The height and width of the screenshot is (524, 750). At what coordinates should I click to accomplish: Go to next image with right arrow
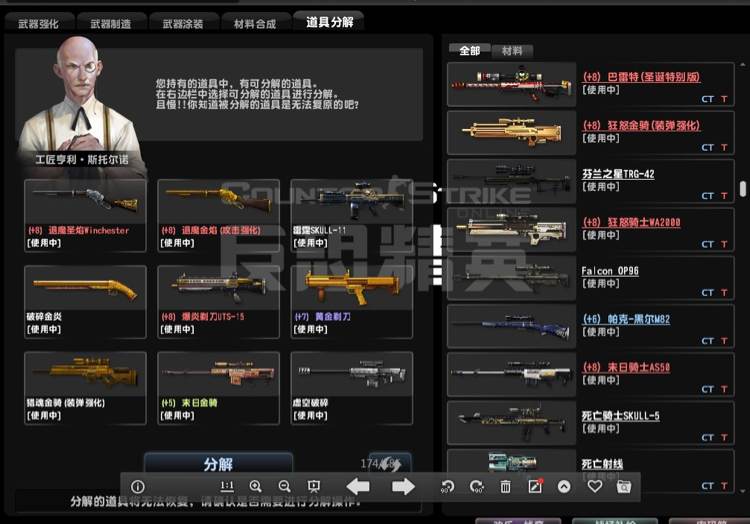[x=403, y=486]
